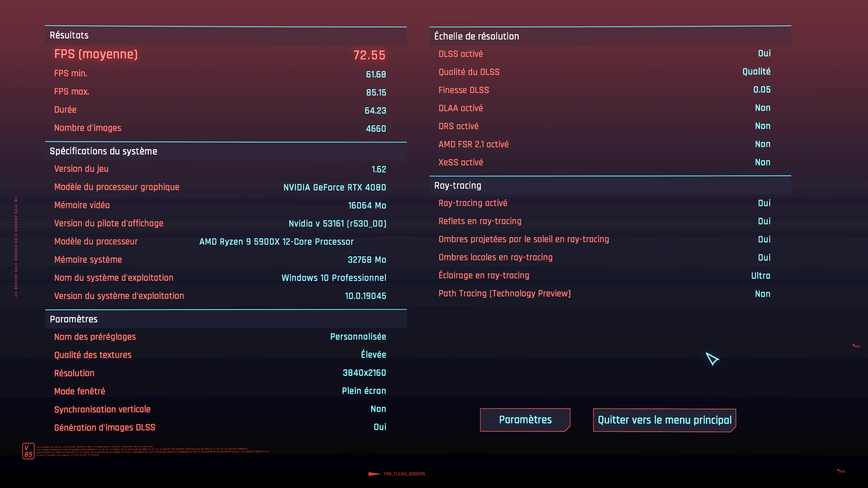Click the Résolution 3840x2160 value

pyautogui.click(x=364, y=373)
